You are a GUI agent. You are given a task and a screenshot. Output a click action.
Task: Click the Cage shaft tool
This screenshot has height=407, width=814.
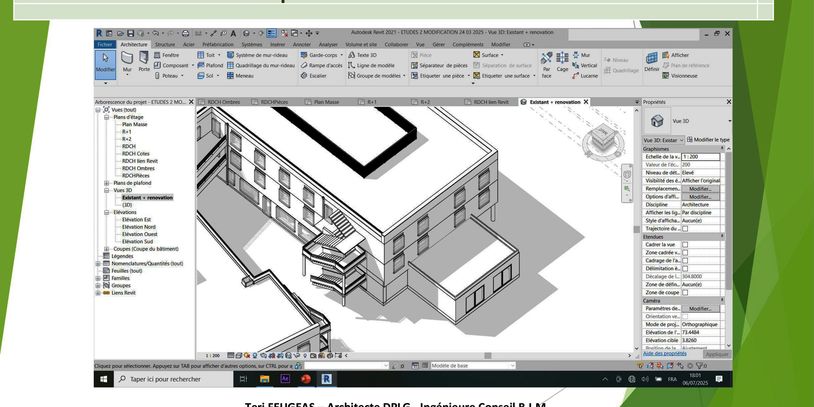point(562,62)
